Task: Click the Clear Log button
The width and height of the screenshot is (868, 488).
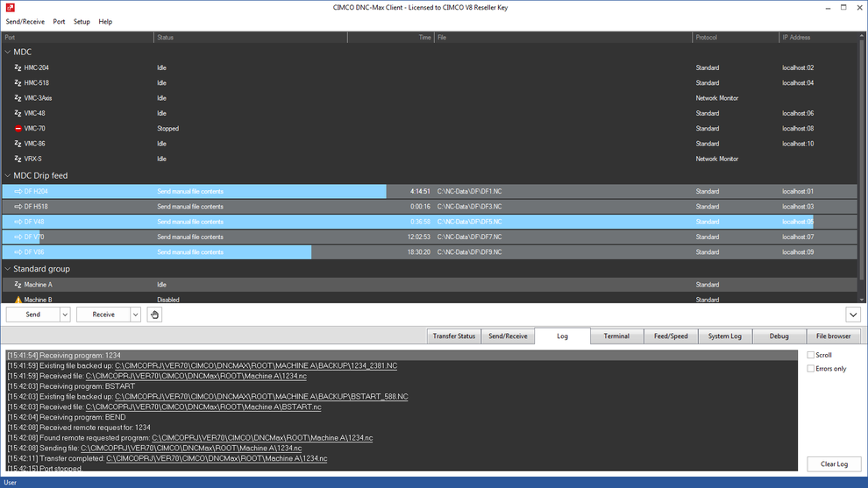Action: (834, 463)
